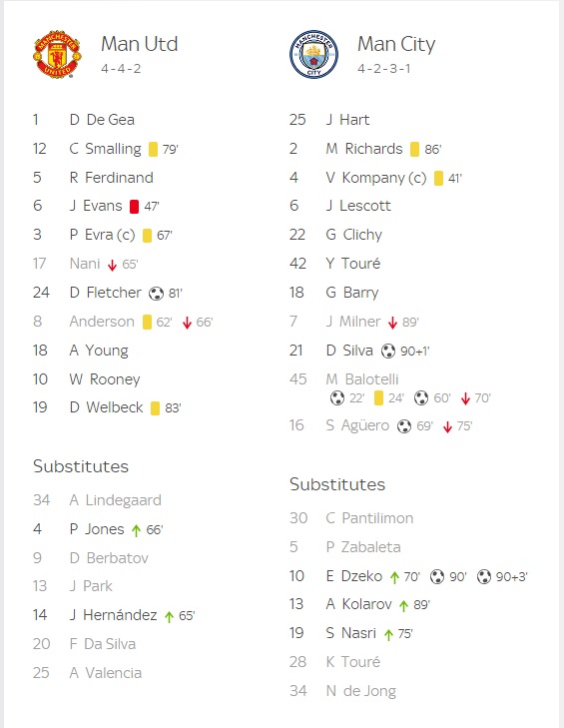564x728 pixels.
Task: Open Y Touré's player entry
Action: [x=352, y=264]
